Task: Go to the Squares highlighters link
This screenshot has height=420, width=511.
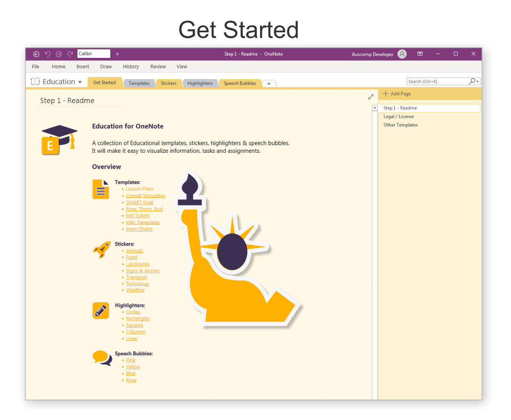Action: point(135,326)
